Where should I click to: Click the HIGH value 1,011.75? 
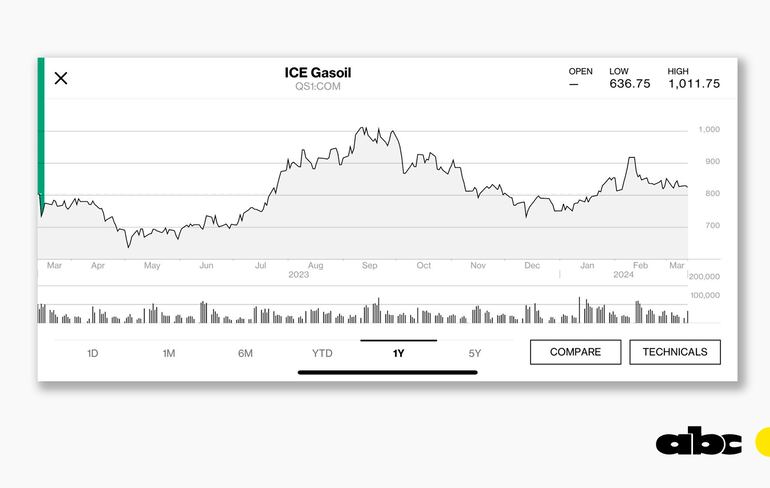point(693,84)
